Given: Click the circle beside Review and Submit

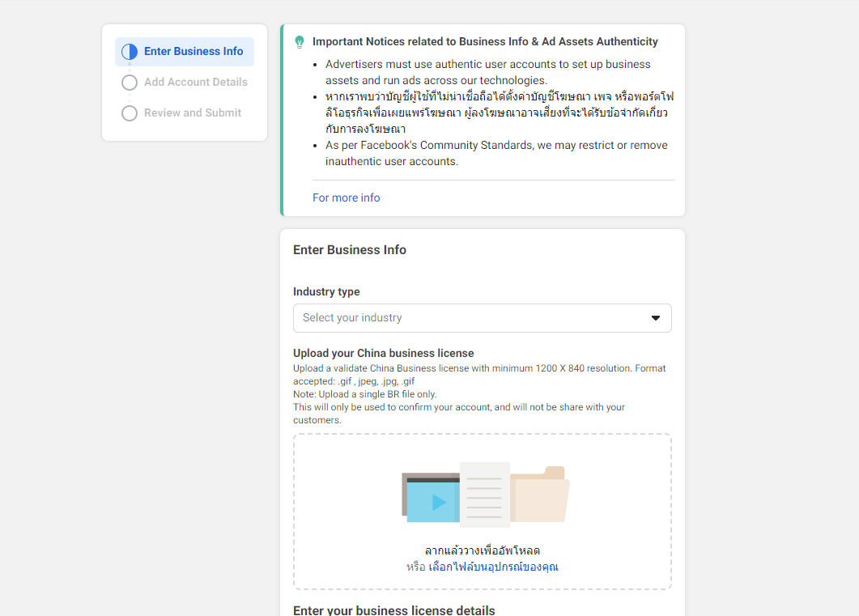Looking at the screenshot, I should click(130, 113).
